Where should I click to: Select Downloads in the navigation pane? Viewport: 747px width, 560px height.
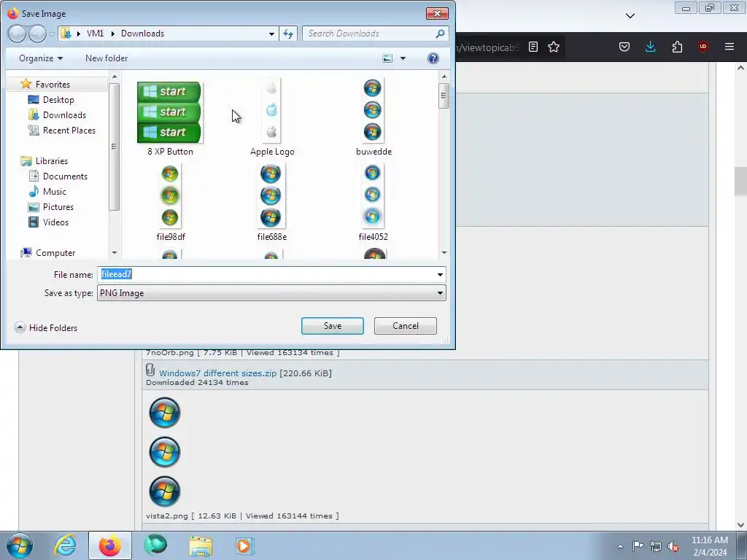click(64, 114)
